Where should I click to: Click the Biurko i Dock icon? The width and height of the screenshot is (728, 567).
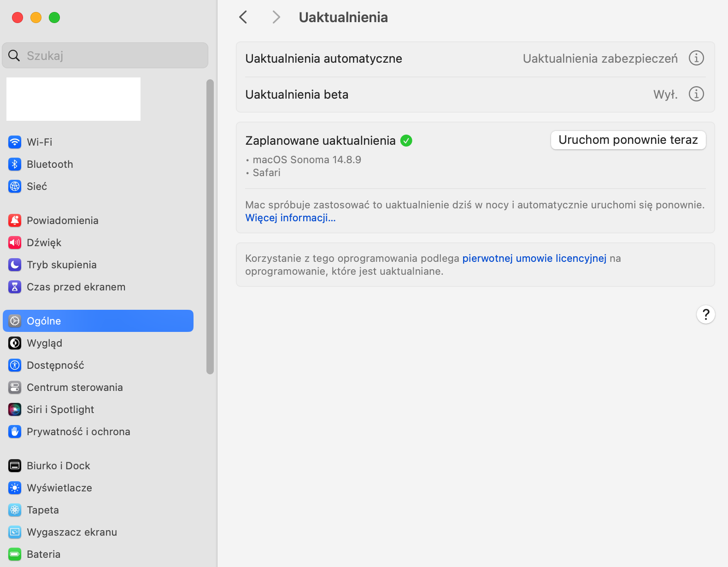15,466
